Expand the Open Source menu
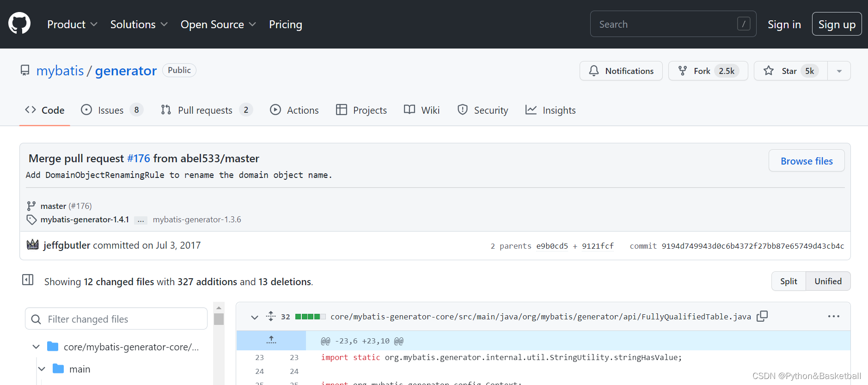The width and height of the screenshot is (868, 385). [x=218, y=24]
